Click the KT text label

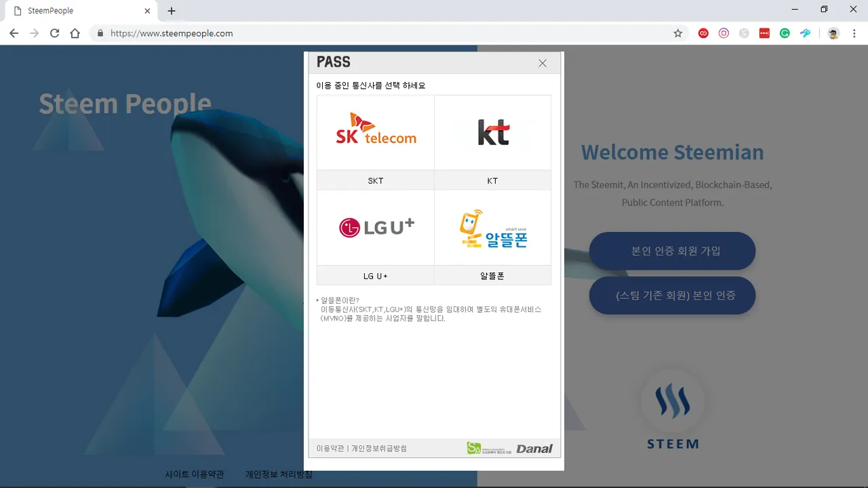pyautogui.click(x=493, y=180)
